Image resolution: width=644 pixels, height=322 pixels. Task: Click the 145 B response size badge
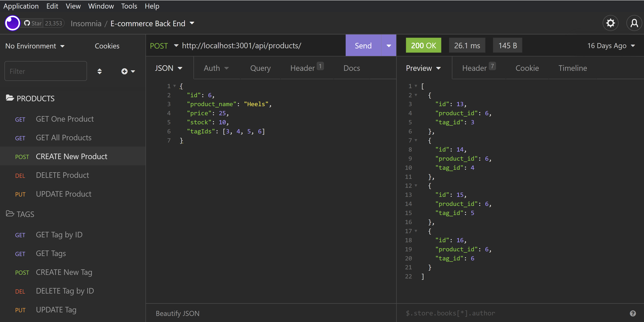pos(507,45)
